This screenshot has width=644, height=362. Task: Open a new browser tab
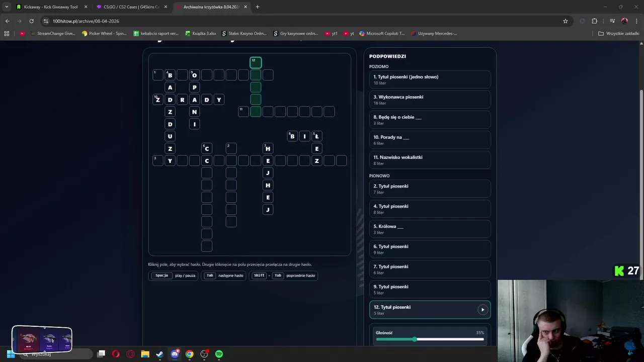click(258, 7)
